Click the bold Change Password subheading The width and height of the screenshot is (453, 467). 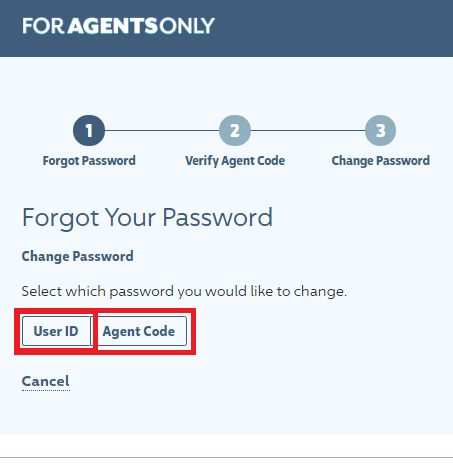(77, 257)
